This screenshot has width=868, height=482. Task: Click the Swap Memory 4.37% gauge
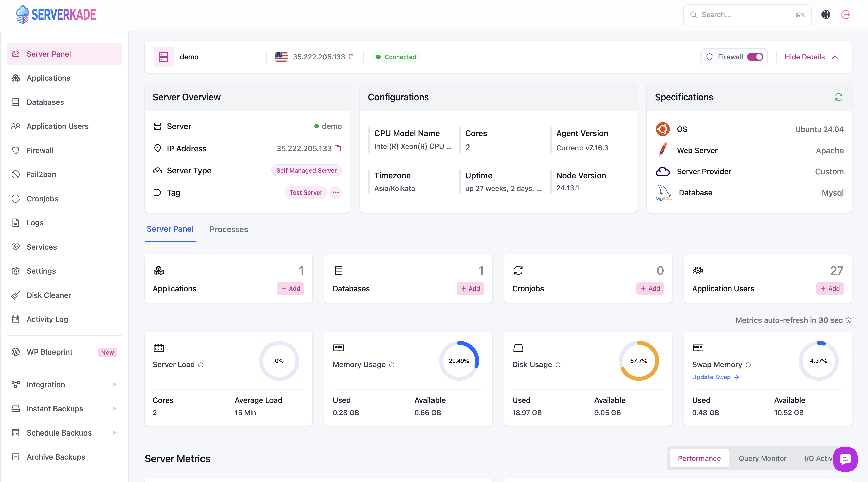(819, 361)
